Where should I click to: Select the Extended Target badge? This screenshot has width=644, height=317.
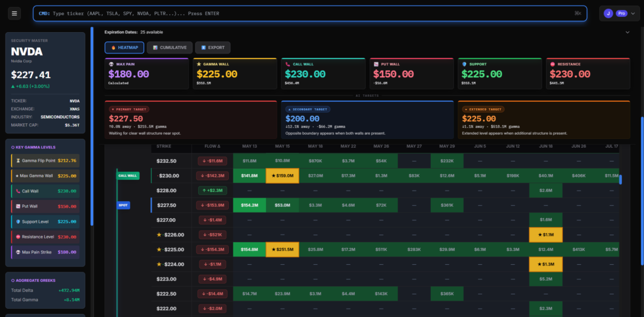click(483, 109)
